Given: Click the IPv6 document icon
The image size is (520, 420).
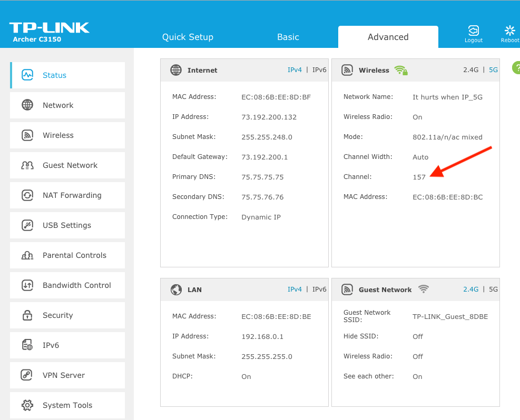Looking at the screenshot, I should pyautogui.click(x=27, y=345).
